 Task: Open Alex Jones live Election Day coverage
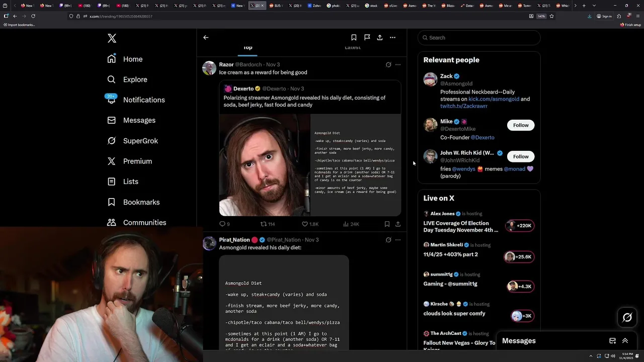click(x=461, y=227)
